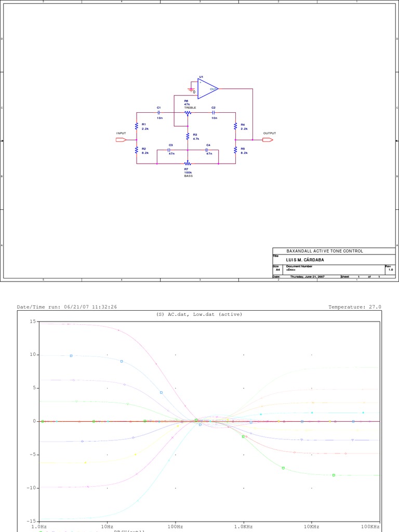Image resolution: width=399 pixels, height=532 pixels.
Task: Click the 8.2k value beside R5
Action: 244,153
